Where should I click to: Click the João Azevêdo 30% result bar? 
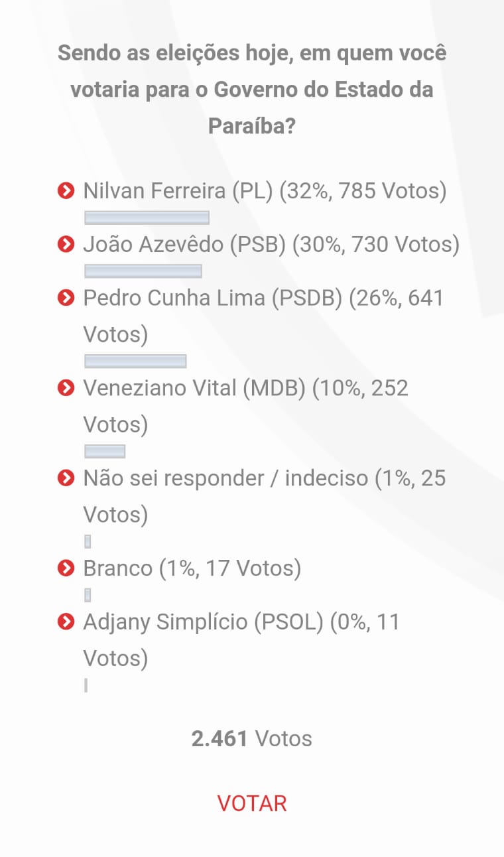(143, 271)
